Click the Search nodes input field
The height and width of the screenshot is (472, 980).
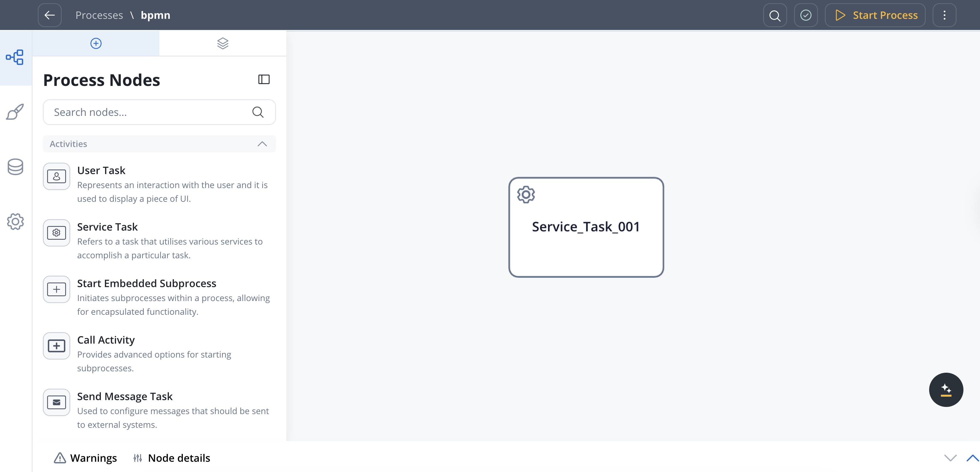coord(150,112)
